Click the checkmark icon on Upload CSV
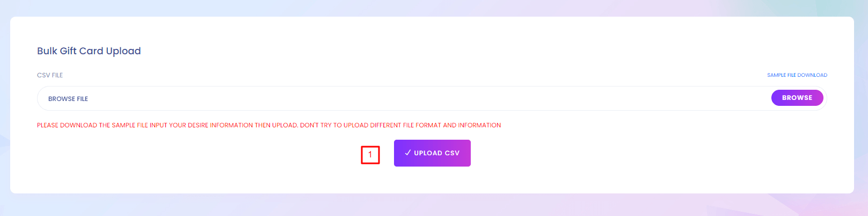This screenshot has height=216, width=868. 407,153
